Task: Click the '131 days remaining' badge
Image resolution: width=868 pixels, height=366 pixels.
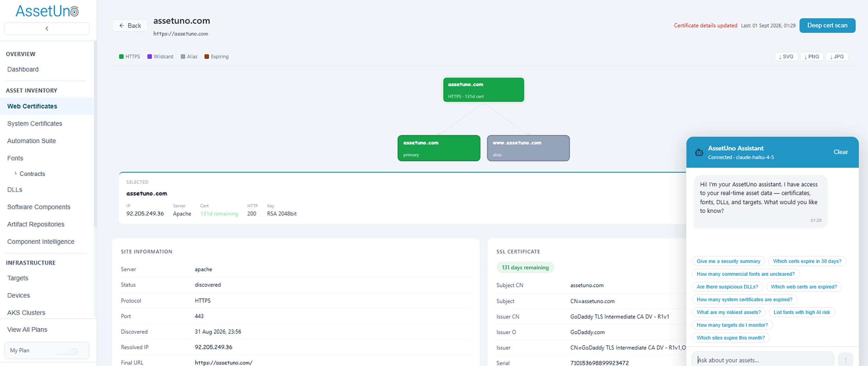Action: tap(525, 267)
